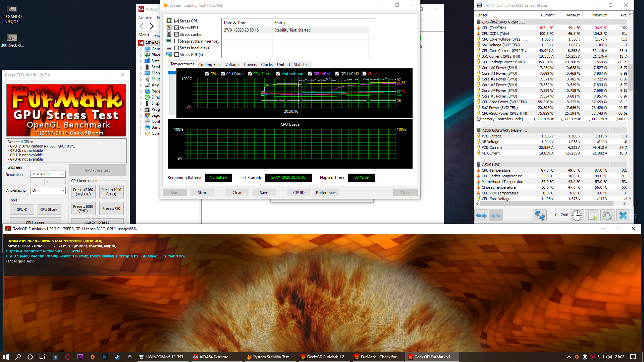Open d8015ecb-9 desktop image file
The image size is (644, 362).
(x=12, y=41)
